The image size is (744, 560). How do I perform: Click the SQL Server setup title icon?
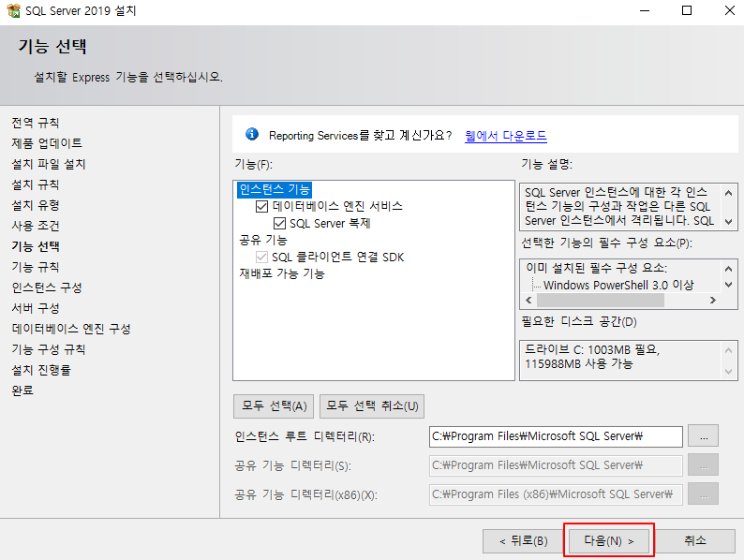pos(14,10)
